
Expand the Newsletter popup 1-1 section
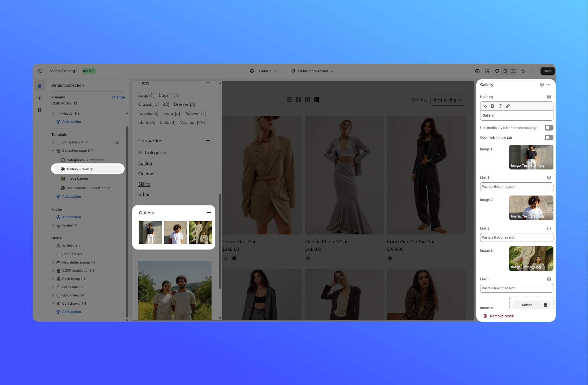click(53, 262)
